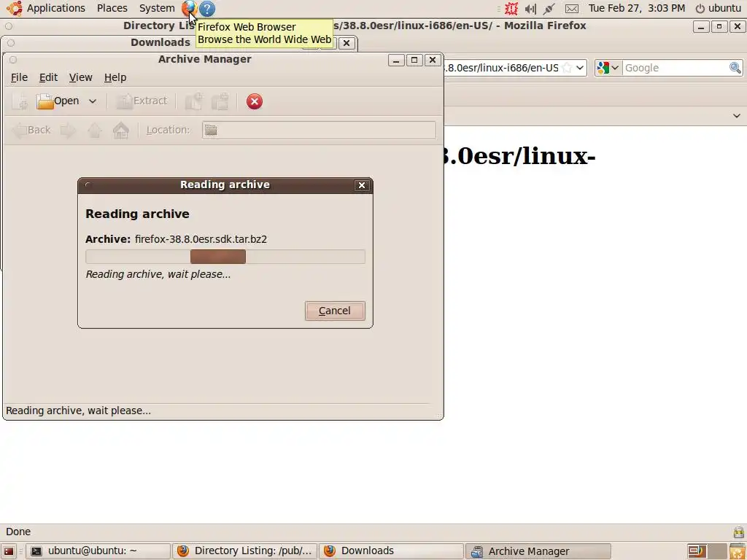The height and width of the screenshot is (560, 747).
Task: Open the search engine selector dropdown
Action: point(615,68)
